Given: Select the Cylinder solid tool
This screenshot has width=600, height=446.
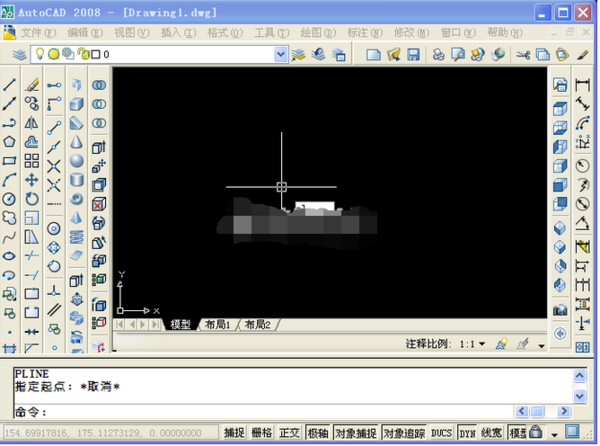Looking at the screenshot, I should (x=77, y=180).
